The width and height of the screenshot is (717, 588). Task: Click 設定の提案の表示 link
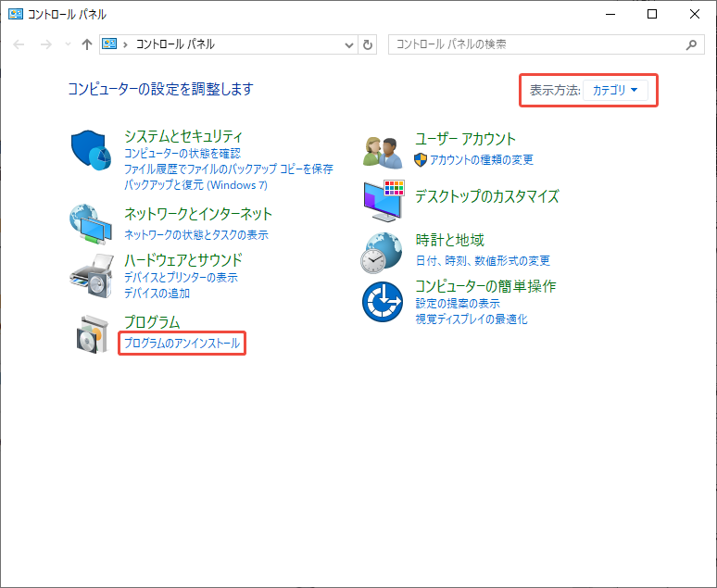click(458, 304)
